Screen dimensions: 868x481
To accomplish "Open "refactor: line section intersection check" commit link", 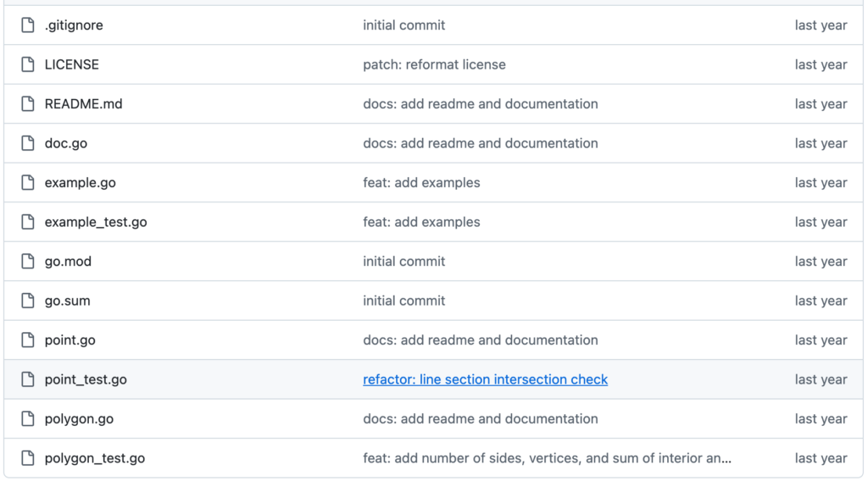I will tap(485, 379).
